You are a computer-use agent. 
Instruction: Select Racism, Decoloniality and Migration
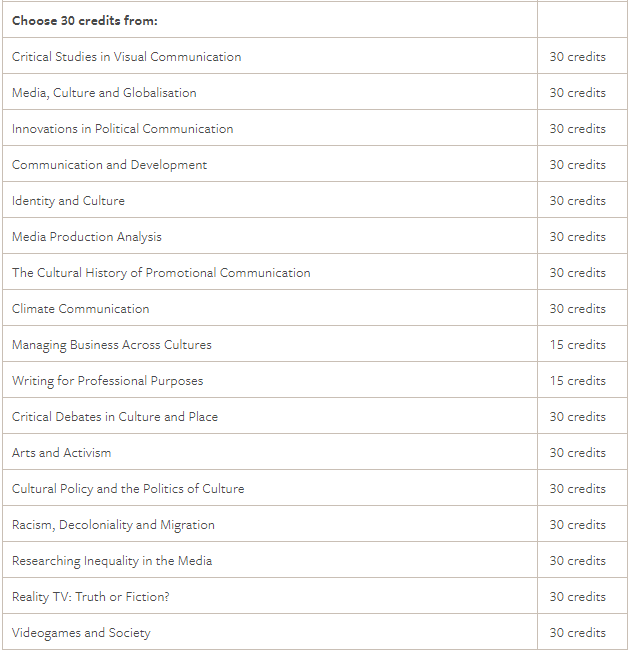[113, 525]
